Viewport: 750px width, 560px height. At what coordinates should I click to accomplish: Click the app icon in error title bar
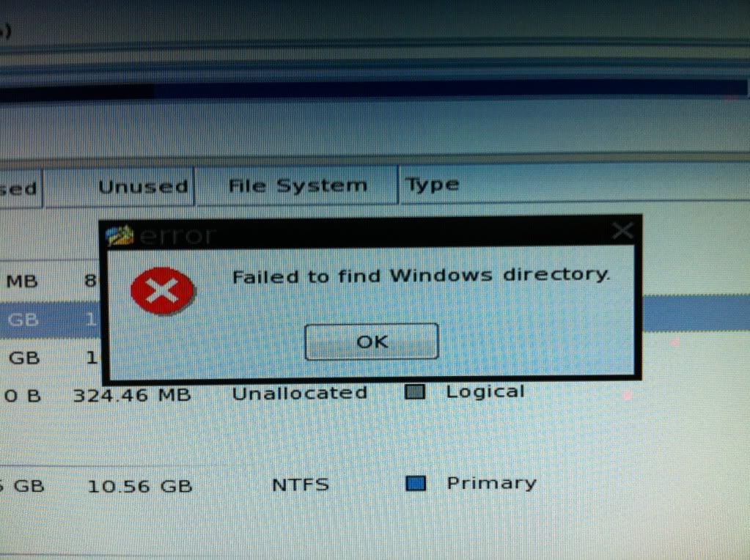click(120, 235)
